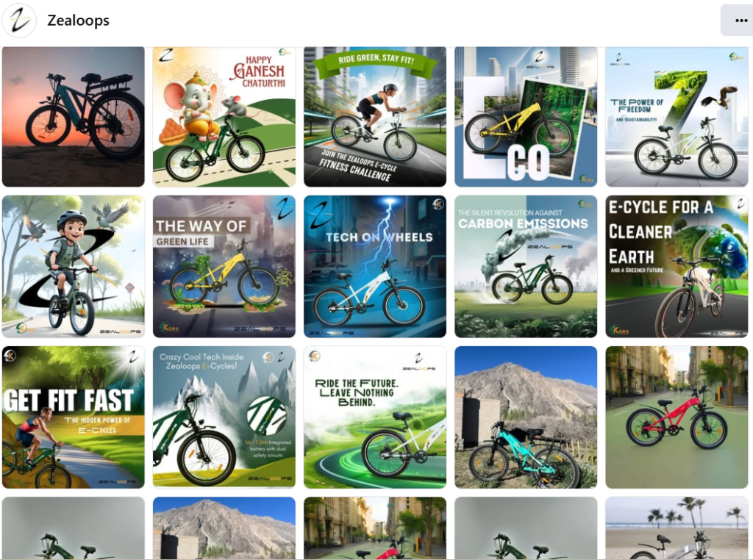Open the Tech on Wheels lightning image
This screenshot has width=753, height=560.
[x=375, y=266]
